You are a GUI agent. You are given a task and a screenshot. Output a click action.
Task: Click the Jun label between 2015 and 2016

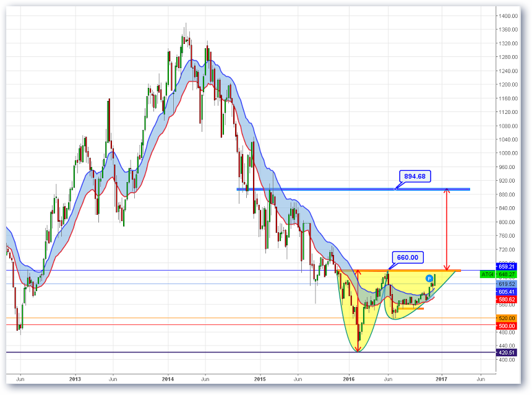coord(298,379)
